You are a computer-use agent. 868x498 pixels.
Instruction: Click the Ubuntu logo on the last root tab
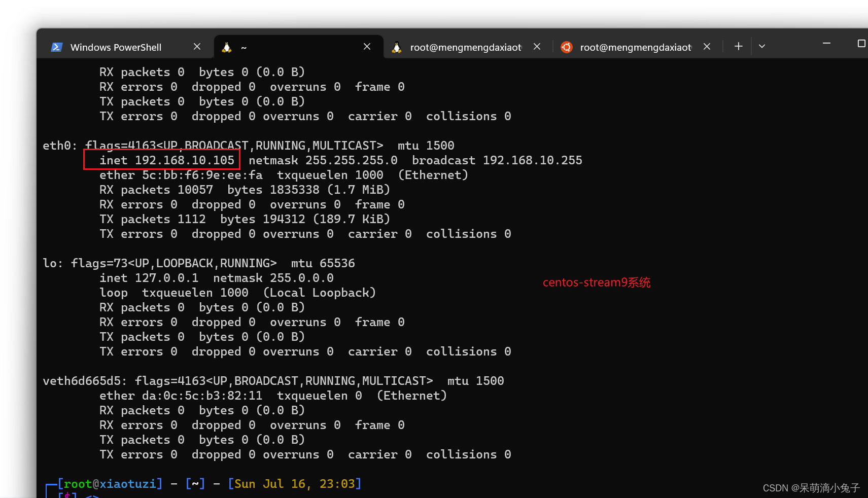(567, 47)
